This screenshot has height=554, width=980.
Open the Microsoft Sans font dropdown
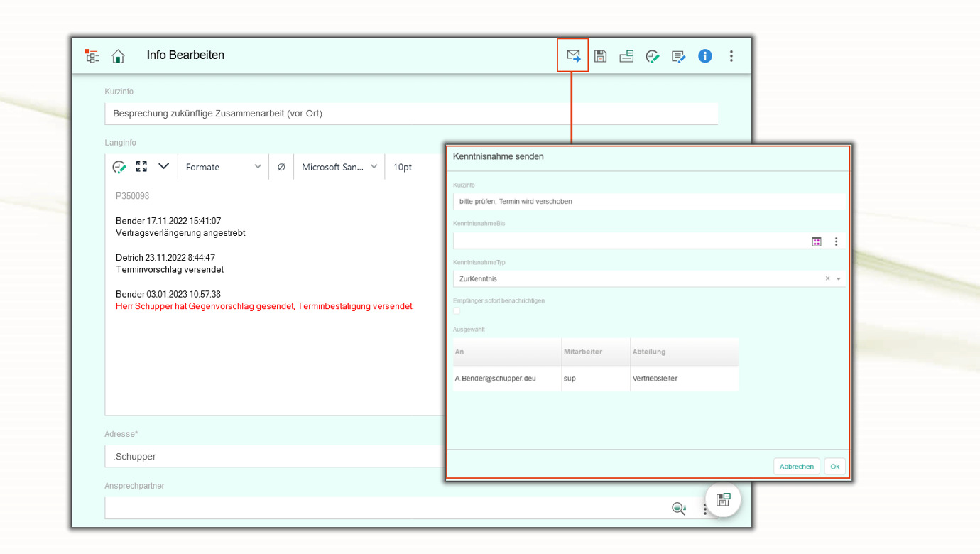tap(339, 167)
